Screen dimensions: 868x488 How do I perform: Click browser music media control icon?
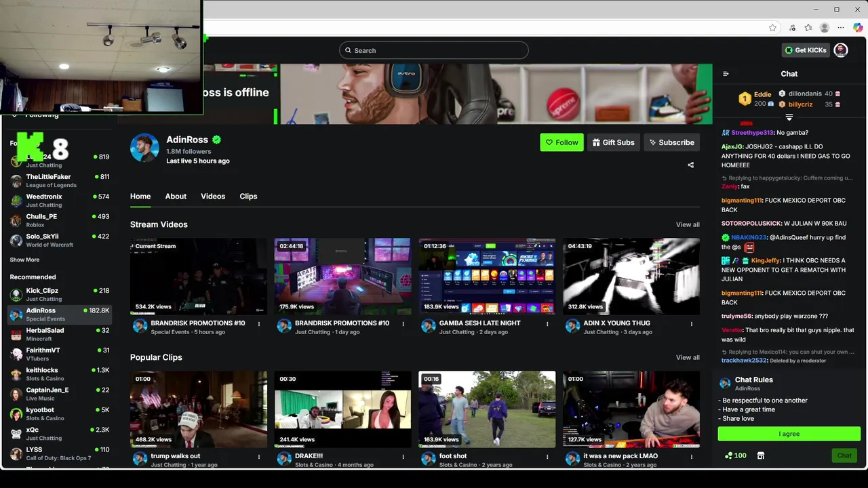[x=792, y=28]
